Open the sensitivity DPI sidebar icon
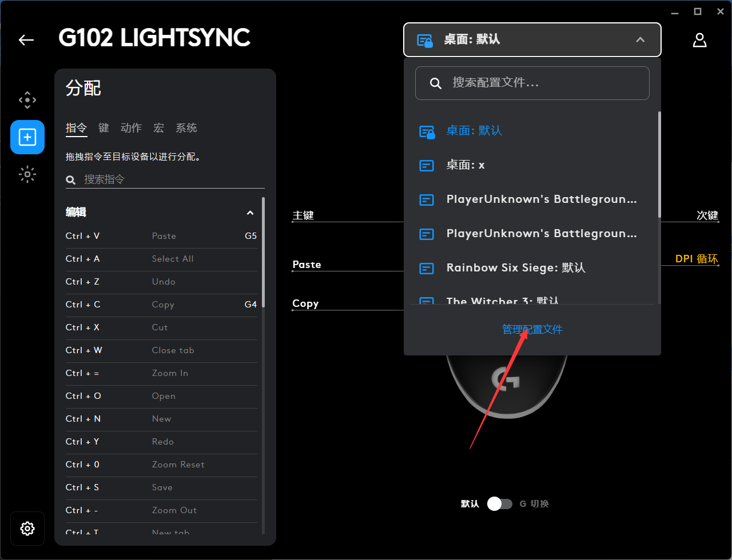Image resolution: width=732 pixels, height=560 pixels. 27,101
